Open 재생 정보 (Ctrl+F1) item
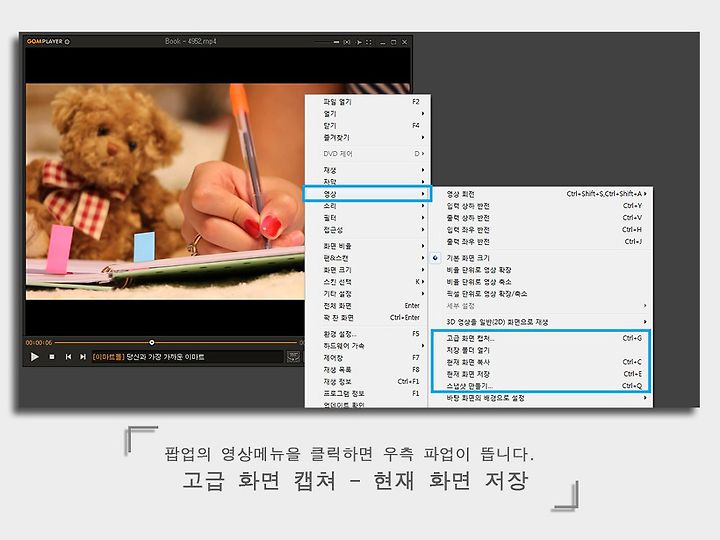 367,382
